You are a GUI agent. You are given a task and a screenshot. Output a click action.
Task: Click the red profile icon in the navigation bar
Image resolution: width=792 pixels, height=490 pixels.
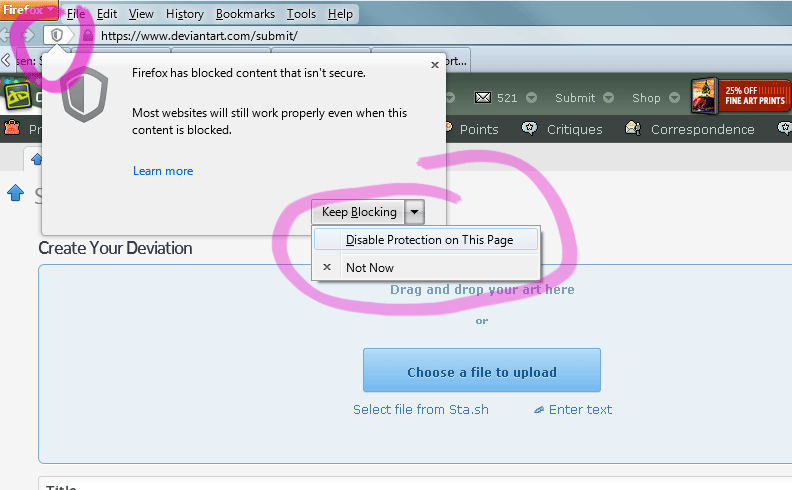[12, 128]
